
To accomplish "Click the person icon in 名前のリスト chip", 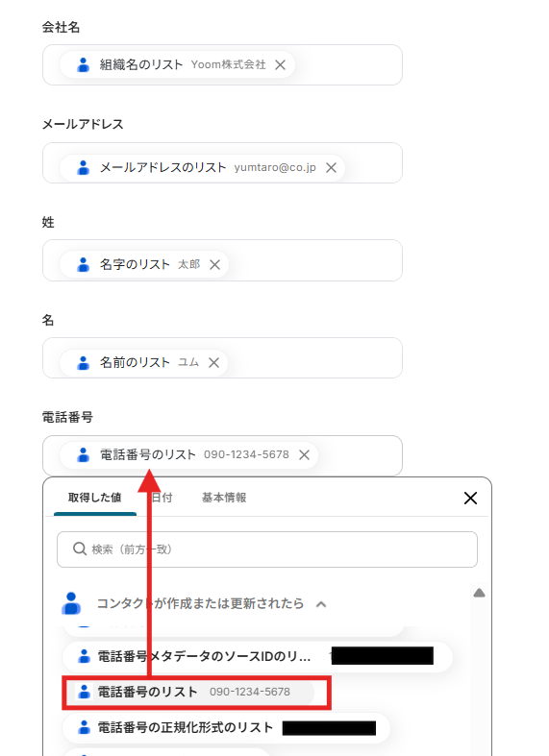I will coord(83,362).
